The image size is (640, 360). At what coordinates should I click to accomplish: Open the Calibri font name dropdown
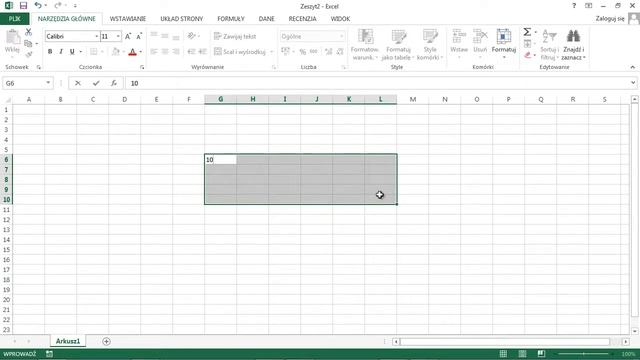coord(97,36)
